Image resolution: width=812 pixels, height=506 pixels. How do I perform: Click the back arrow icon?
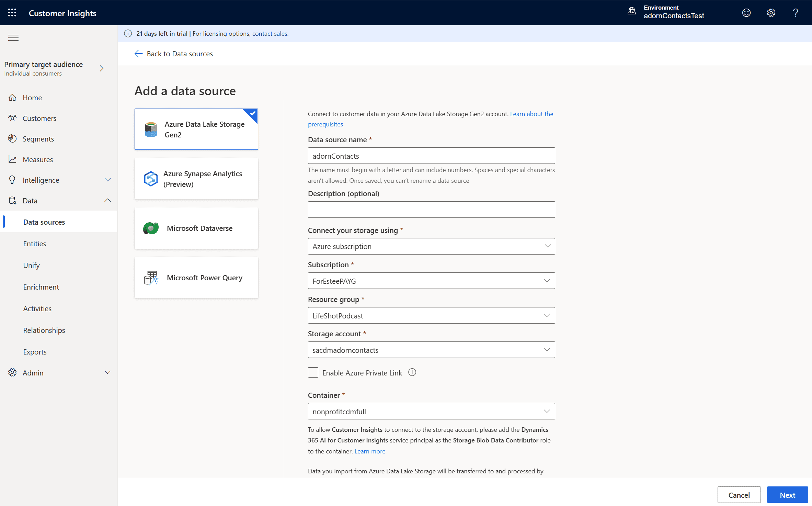point(138,54)
